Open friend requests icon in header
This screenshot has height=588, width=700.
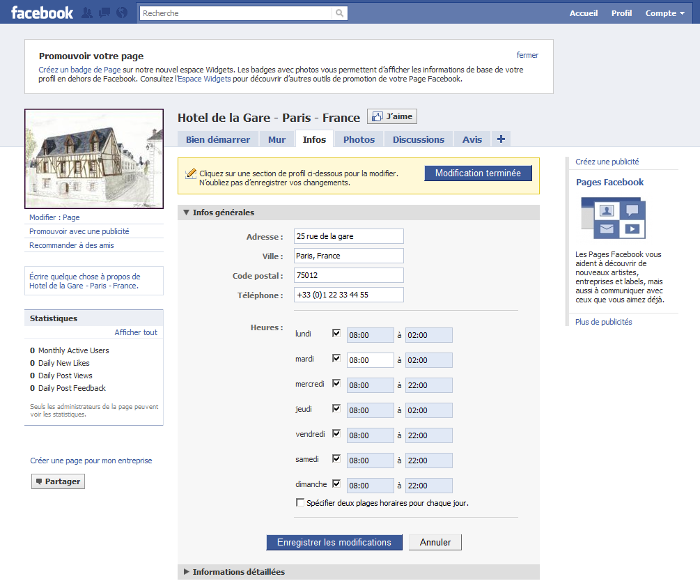point(87,13)
